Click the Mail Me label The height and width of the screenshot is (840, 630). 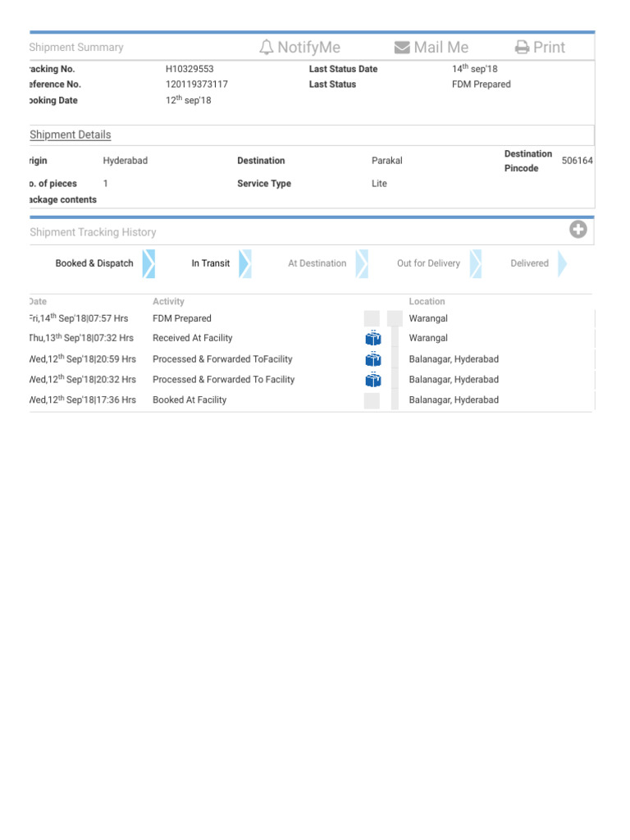(x=441, y=47)
